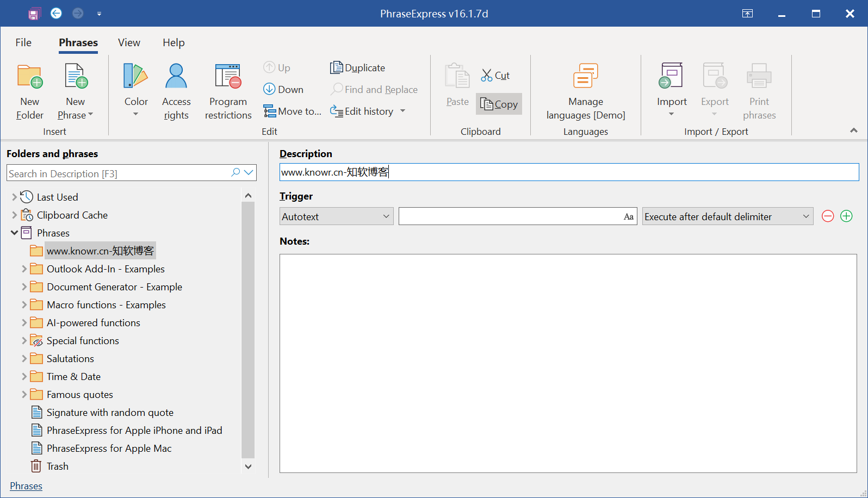Expand the Special functions folder
This screenshot has height=498, width=868.
[x=24, y=340]
